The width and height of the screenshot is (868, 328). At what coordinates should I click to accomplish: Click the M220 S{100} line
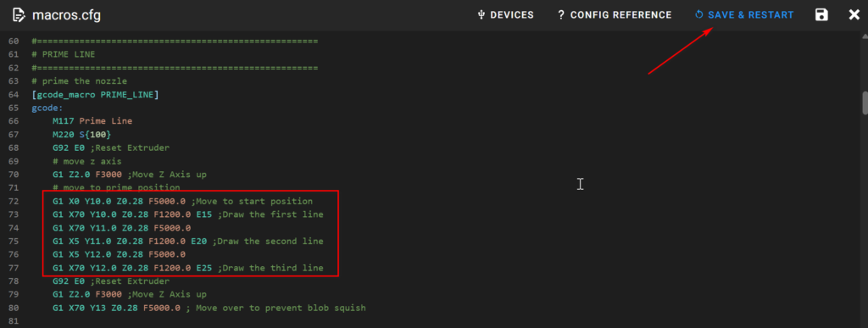(x=82, y=135)
